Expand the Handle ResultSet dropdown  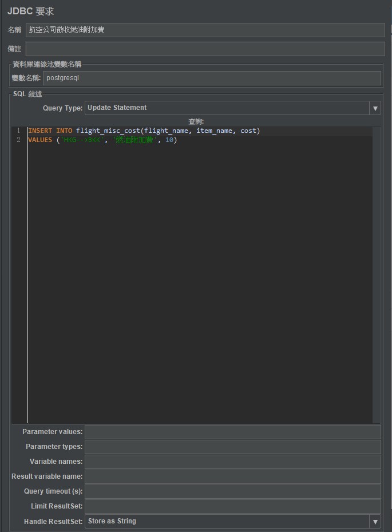click(x=232, y=521)
